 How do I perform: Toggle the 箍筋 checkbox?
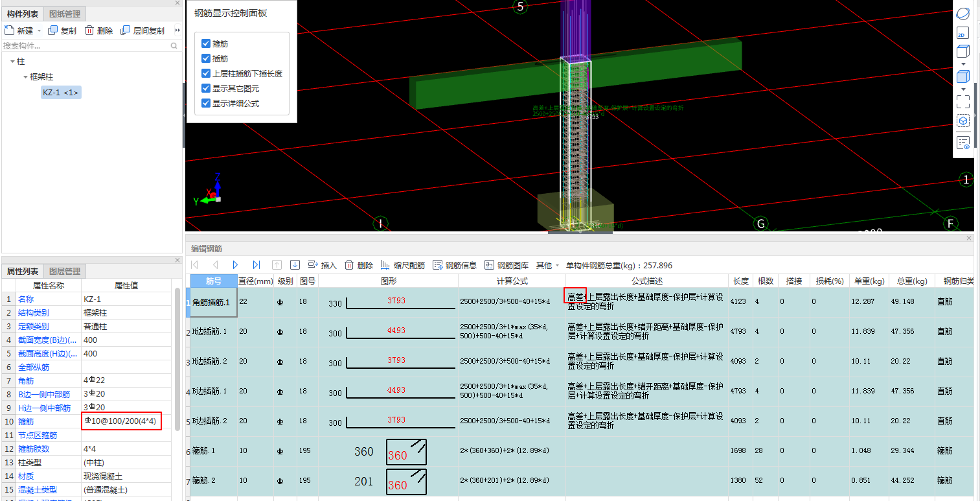[206, 43]
